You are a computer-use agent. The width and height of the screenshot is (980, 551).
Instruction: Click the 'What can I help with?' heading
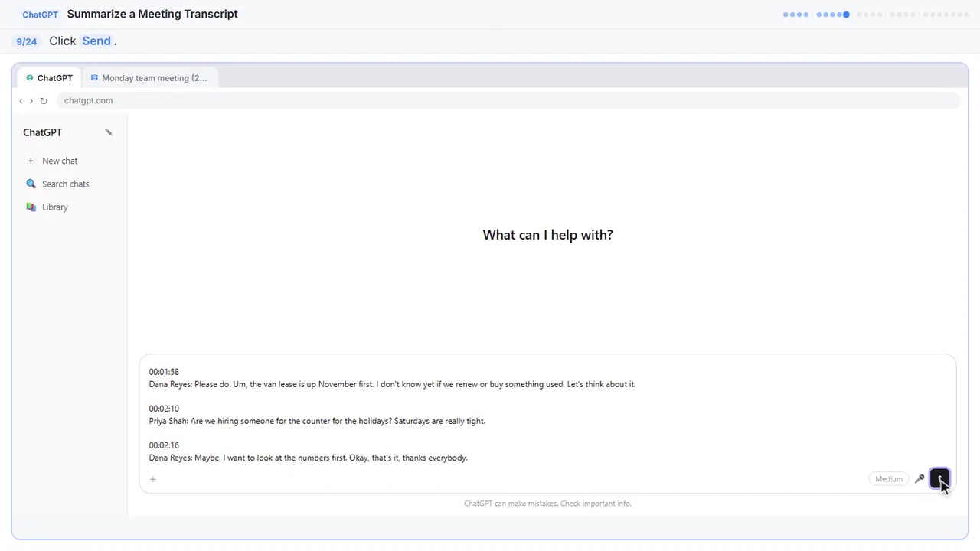click(547, 235)
